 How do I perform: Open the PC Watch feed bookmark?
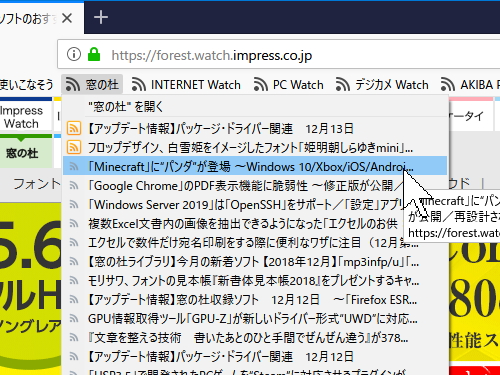pyautogui.click(x=289, y=85)
